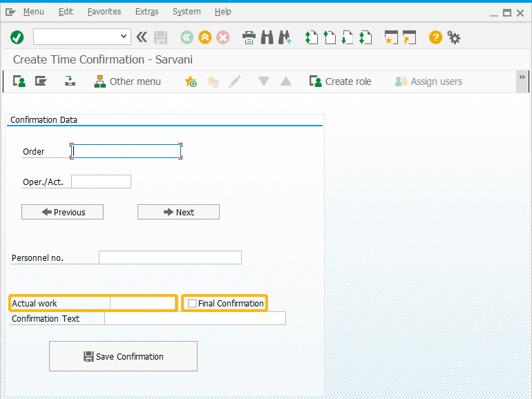Click the Oper./Act. input field

point(101,182)
